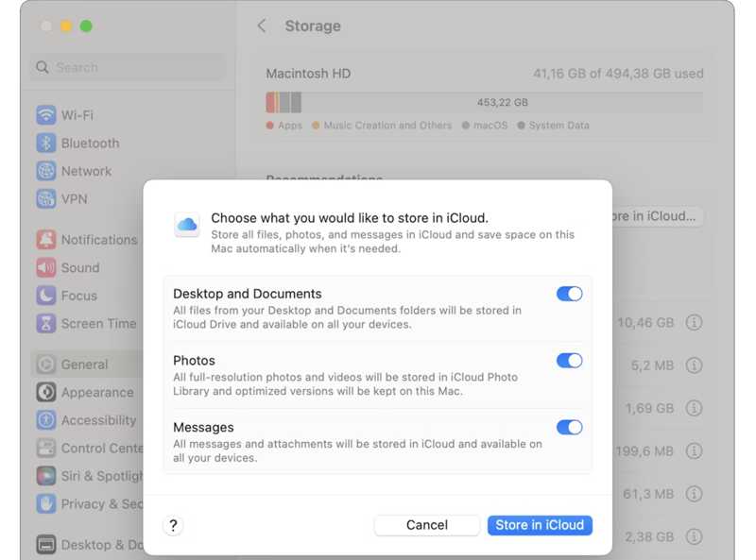756x560 pixels.
Task: Disable Desktop and Documents iCloud toggle
Action: tap(569, 294)
